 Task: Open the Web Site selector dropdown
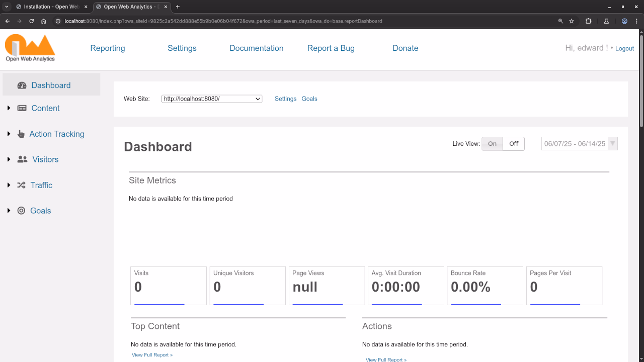click(212, 99)
